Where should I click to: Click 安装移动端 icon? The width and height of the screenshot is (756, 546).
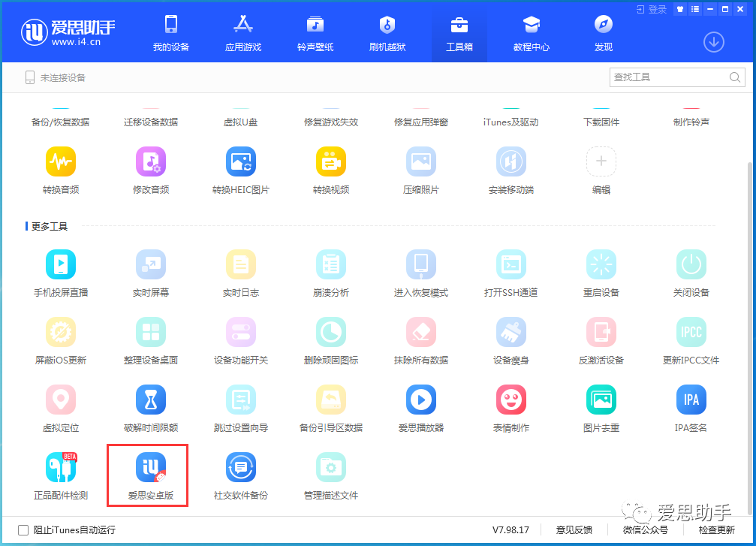click(511, 161)
